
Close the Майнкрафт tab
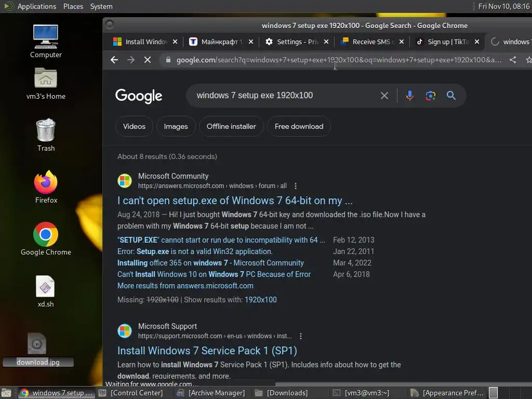pos(251,42)
